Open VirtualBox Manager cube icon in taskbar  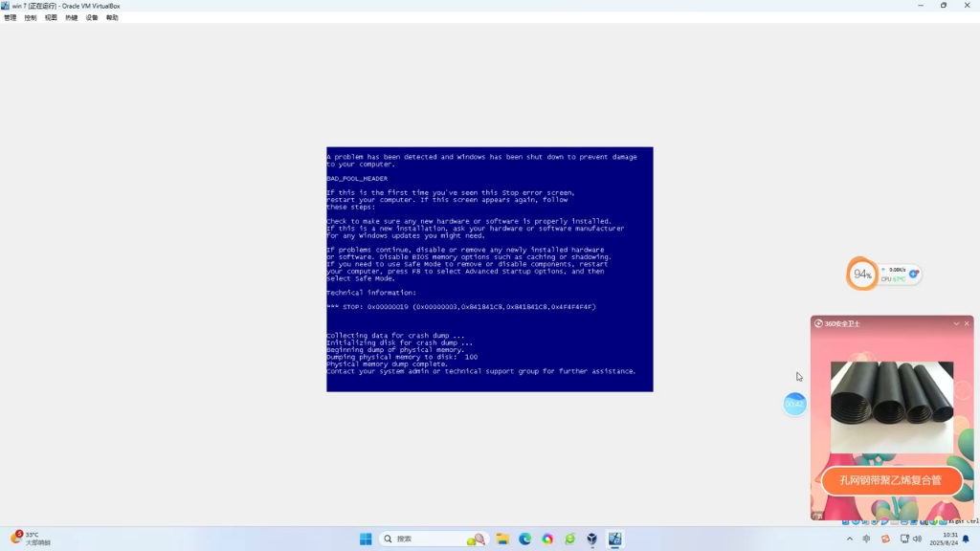(x=591, y=539)
